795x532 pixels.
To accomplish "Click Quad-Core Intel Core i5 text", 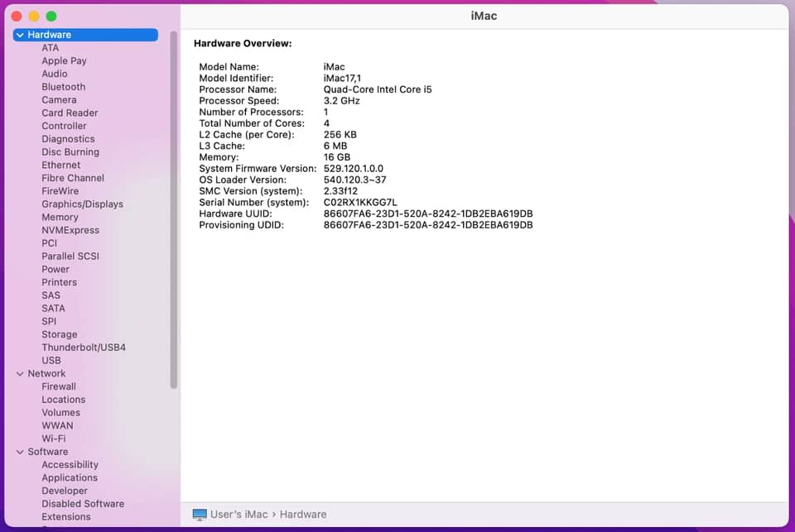I will [378, 89].
